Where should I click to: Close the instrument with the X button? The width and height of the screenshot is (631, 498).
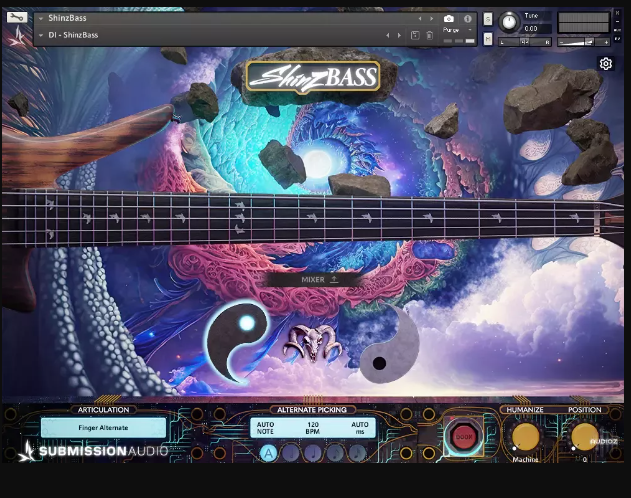pyautogui.click(x=618, y=13)
